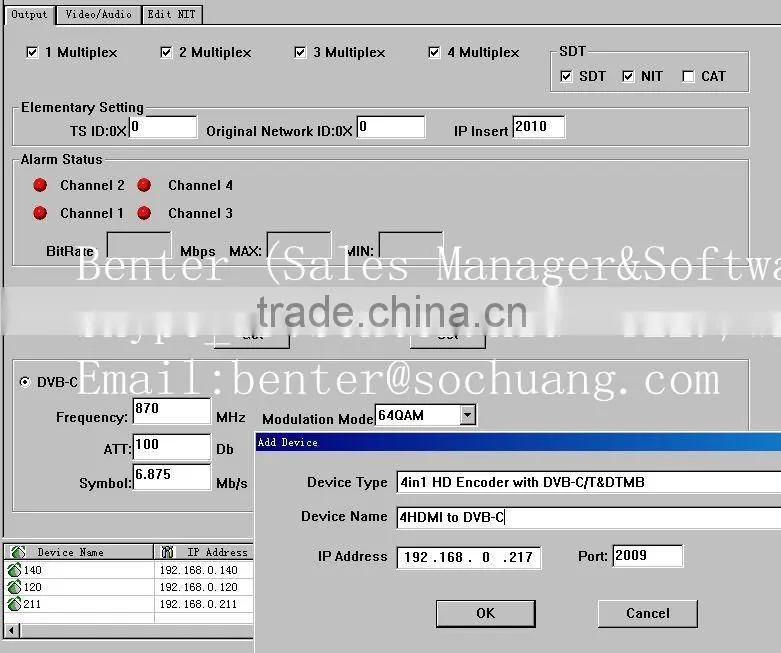Switch to the Output tab
This screenshot has height=653, width=781.
[x=29, y=14]
